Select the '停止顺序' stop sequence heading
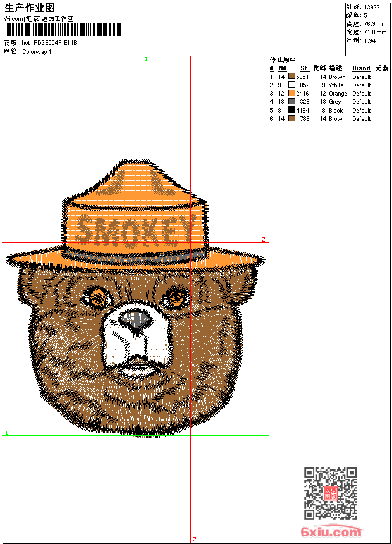The width and height of the screenshot is (392, 544). click(284, 60)
